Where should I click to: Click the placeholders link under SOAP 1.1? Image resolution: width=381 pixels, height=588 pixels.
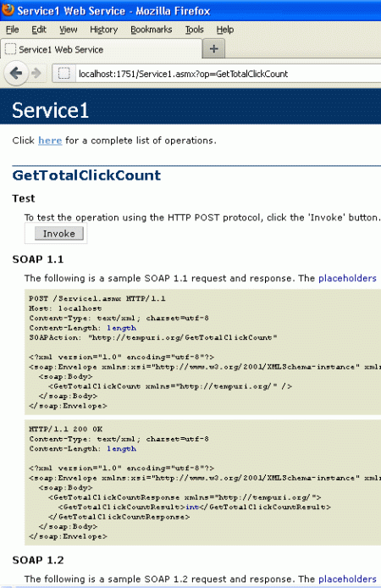[x=347, y=278]
